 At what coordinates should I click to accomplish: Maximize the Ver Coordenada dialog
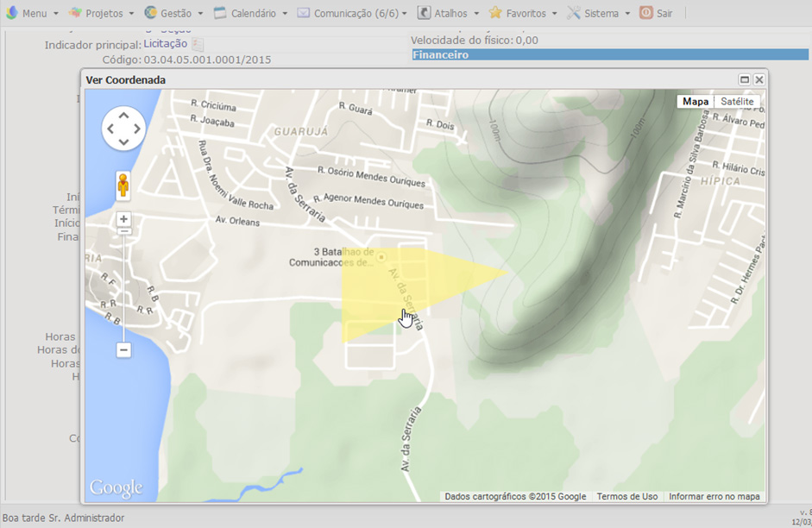(744, 79)
